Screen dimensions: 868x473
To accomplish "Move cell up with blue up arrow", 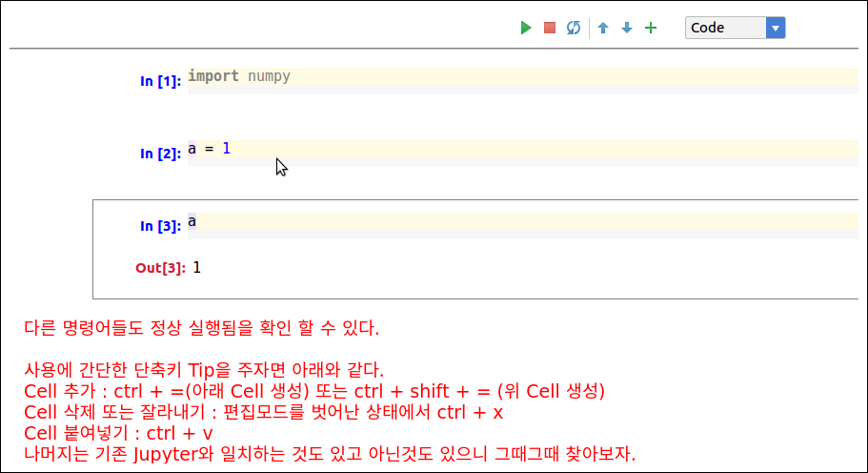I will (603, 28).
